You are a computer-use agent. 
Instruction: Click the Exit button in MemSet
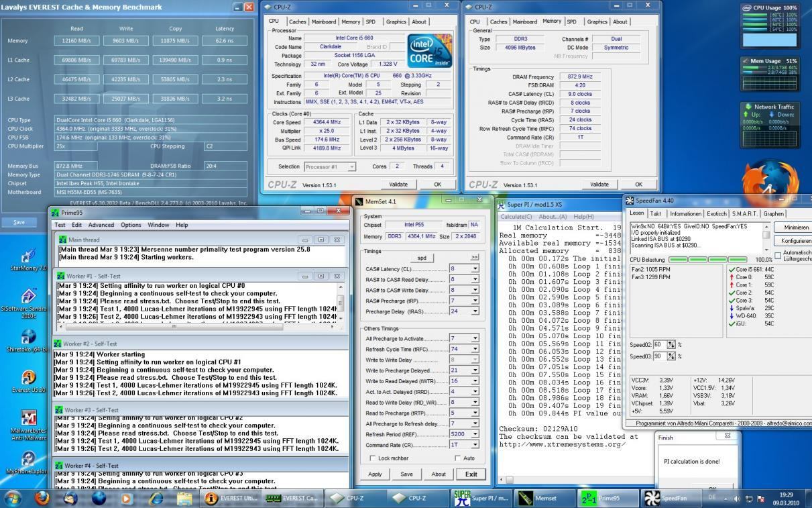[471, 474]
